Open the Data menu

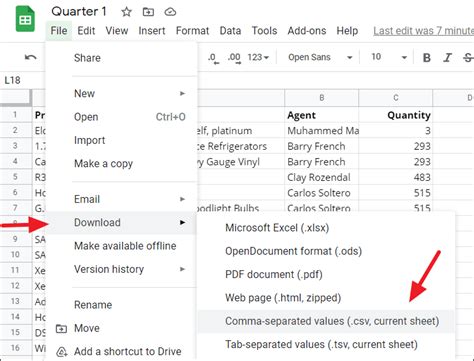click(230, 31)
